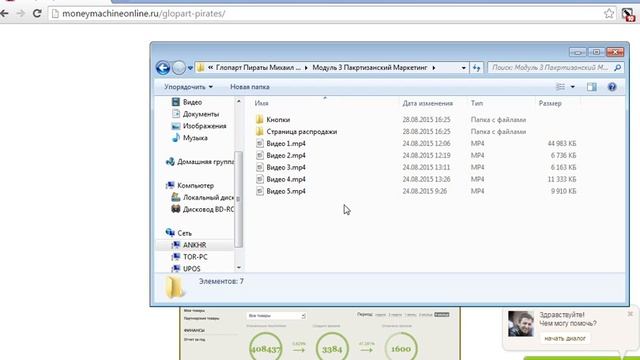Select Изображения in navigation pane
This screenshot has height=360, width=640.
[x=199, y=126]
